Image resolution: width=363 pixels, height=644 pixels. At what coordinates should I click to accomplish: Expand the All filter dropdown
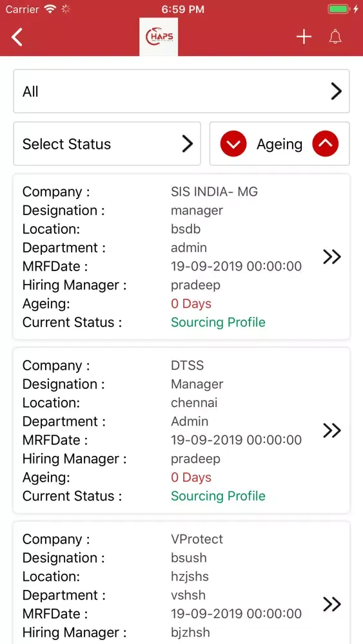pyautogui.click(x=181, y=91)
